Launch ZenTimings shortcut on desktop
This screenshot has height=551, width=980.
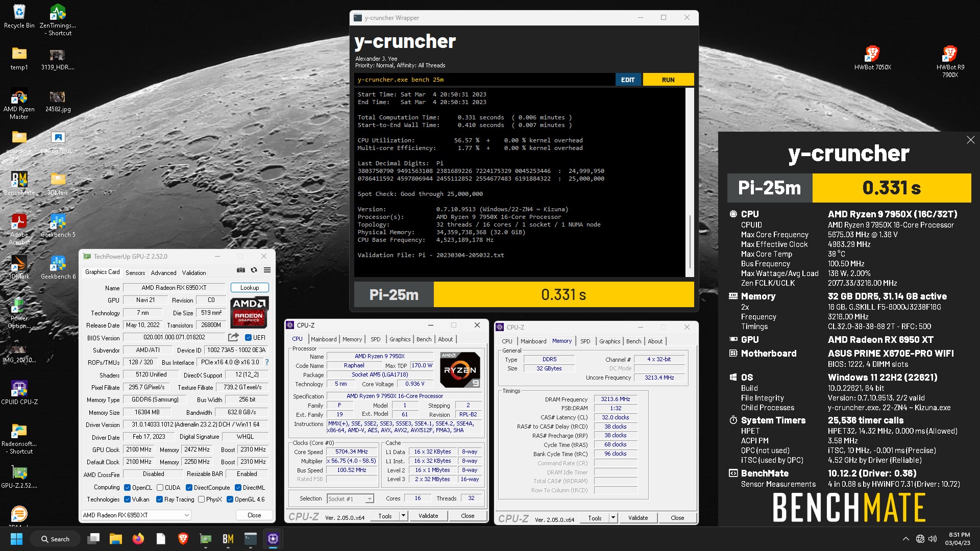click(x=58, y=19)
